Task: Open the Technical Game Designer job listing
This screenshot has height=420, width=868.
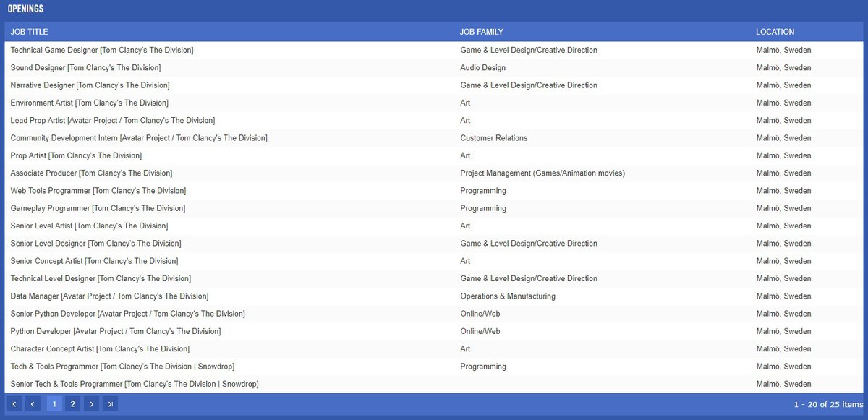Action: click(102, 51)
